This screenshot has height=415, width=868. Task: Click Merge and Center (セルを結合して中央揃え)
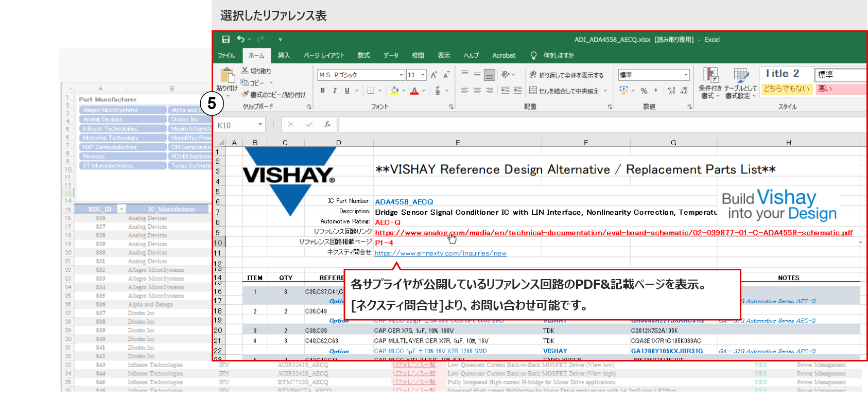[x=564, y=91]
